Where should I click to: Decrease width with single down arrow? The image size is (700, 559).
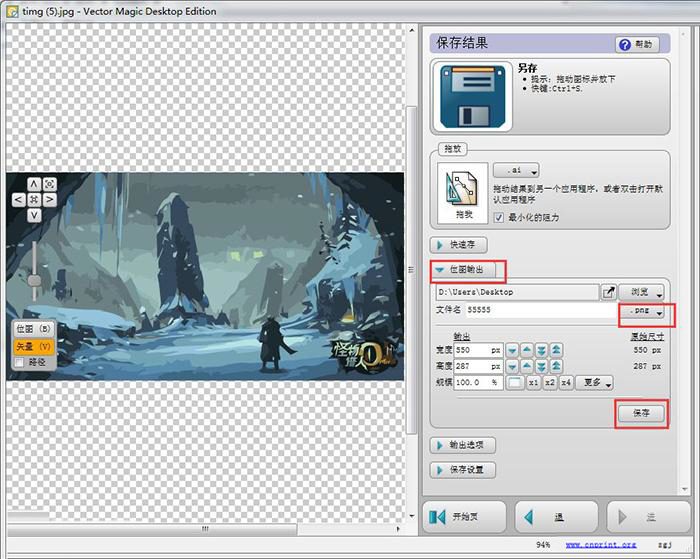click(x=512, y=350)
